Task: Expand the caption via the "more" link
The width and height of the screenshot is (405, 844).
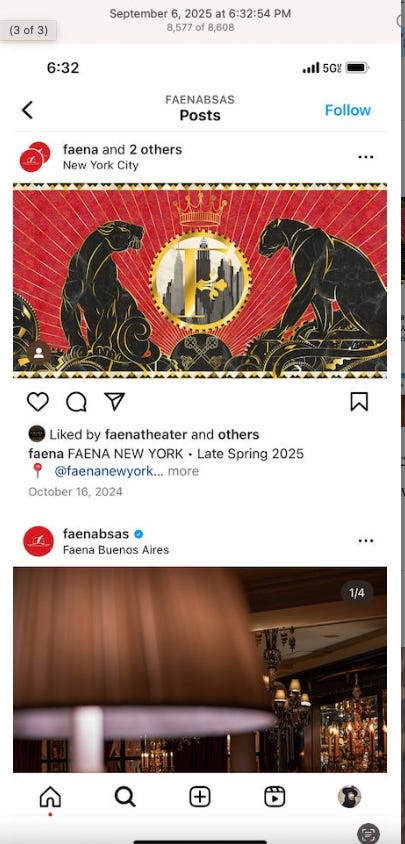Action: tap(183, 471)
